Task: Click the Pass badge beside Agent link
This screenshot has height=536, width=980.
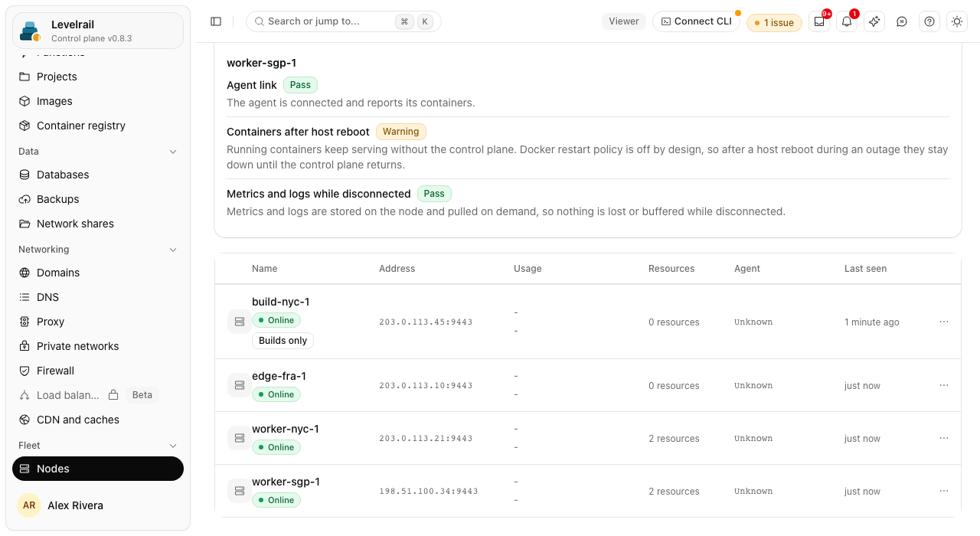Action: (x=300, y=85)
